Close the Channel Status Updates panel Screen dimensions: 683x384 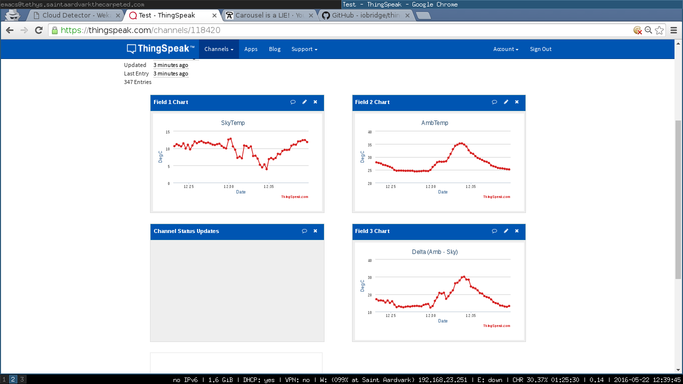coord(315,231)
